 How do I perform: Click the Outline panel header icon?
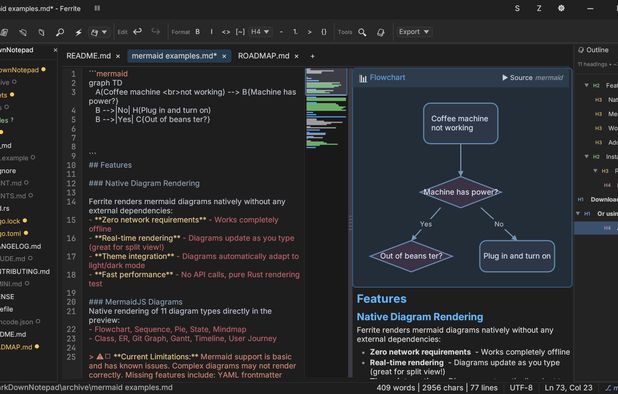pyautogui.click(x=581, y=50)
